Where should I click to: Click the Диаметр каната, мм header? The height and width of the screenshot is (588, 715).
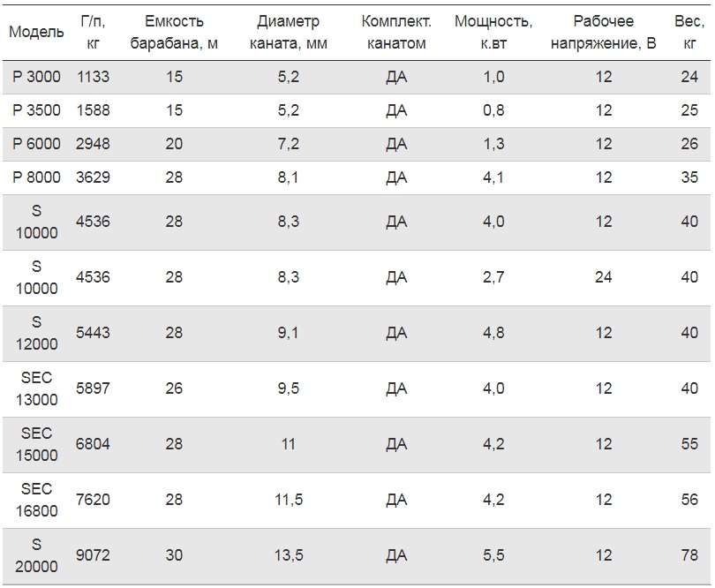(x=288, y=32)
